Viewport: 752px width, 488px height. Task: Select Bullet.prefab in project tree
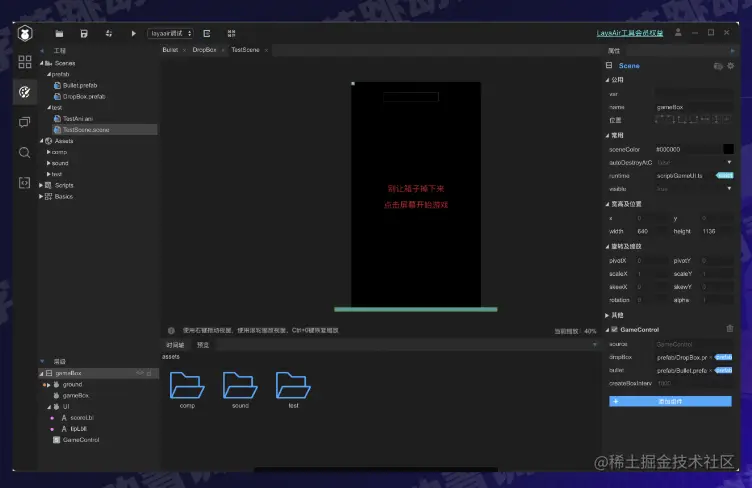point(80,85)
